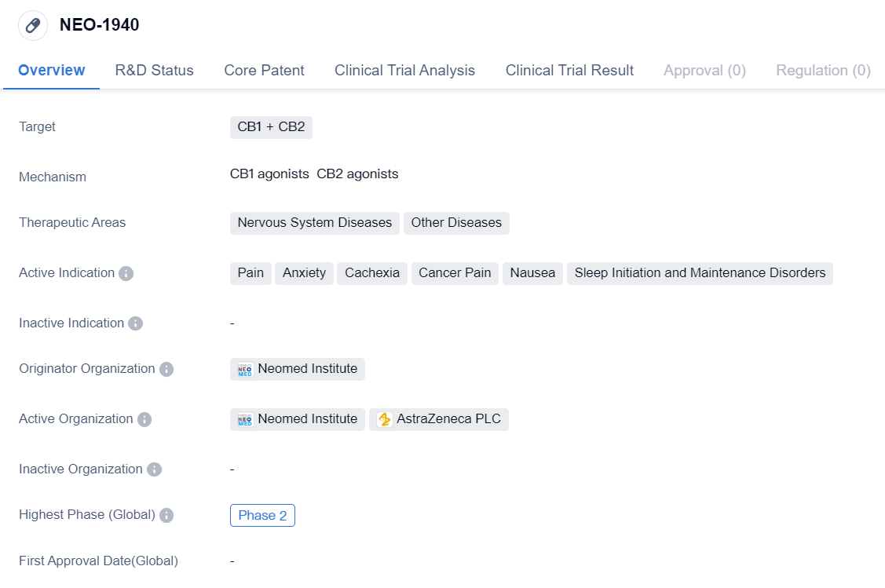Viewport: 885px width, 588px height.
Task: Click info icon beside Inactive Organization
Action: pos(154,469)
